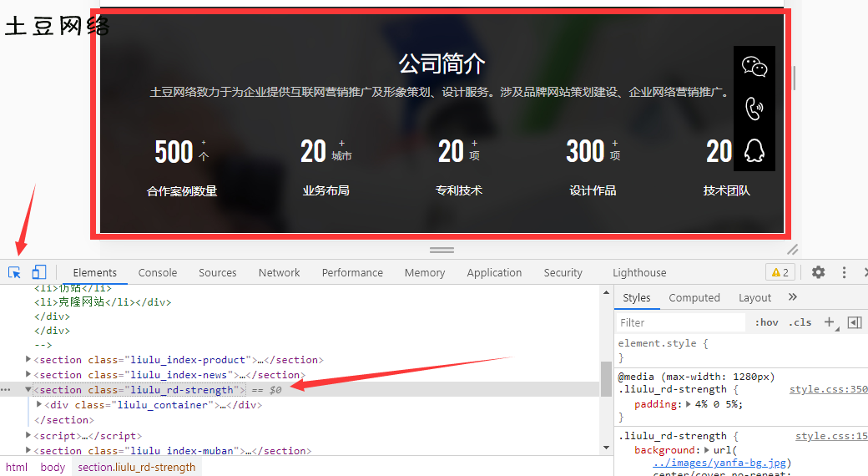Toggle the computed styles sidebar pane

coord(854,322)
